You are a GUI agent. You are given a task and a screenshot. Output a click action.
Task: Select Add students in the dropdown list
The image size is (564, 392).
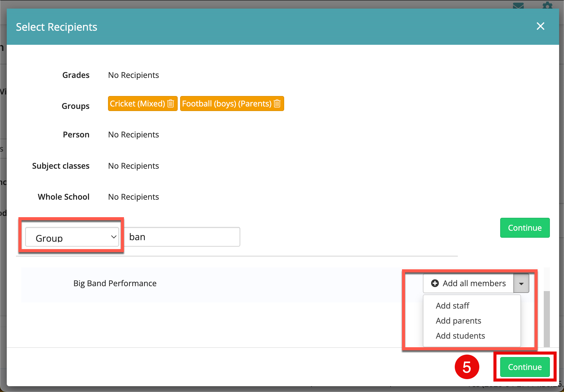click(x=460, y=336)
